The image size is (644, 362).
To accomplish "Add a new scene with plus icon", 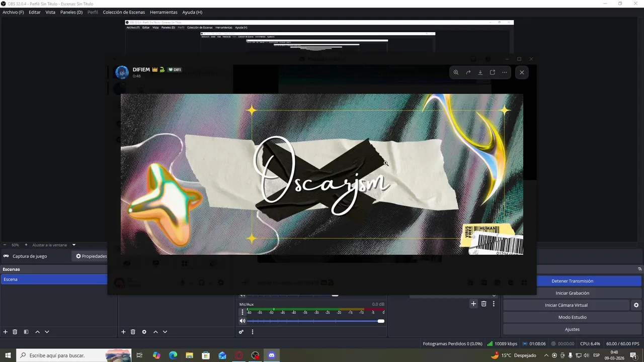I will tap(6, 332).
